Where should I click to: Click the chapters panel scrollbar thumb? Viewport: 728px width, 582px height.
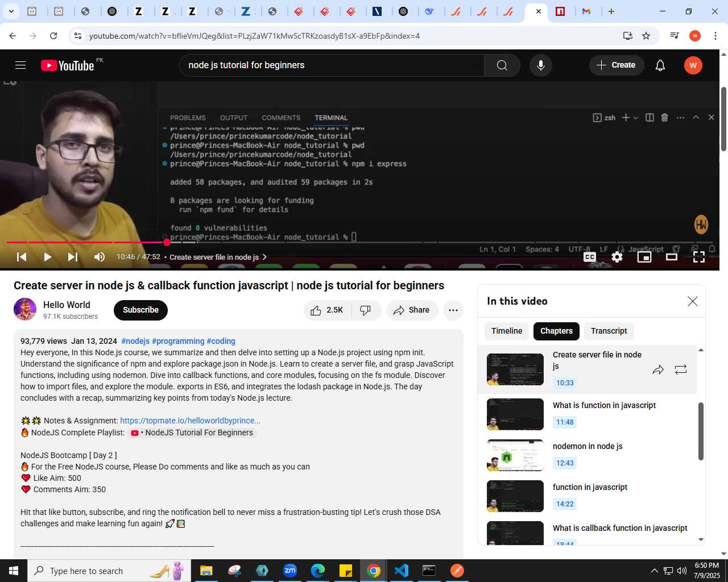pos(701,431)
